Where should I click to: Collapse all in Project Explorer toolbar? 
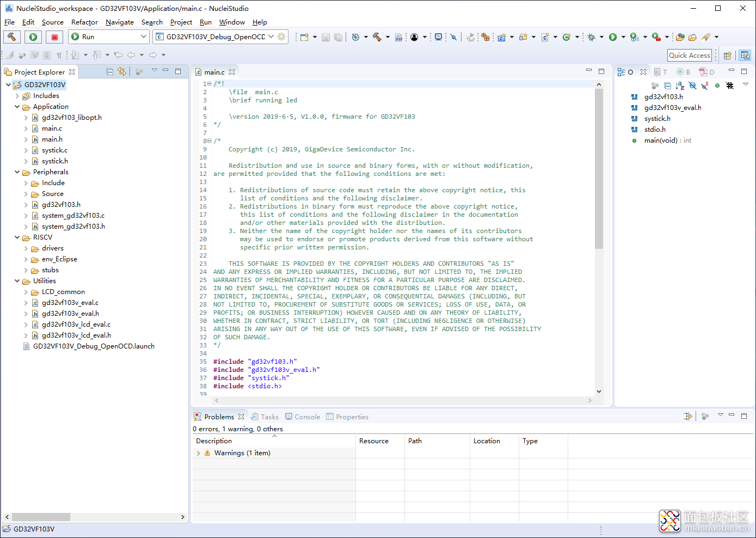pyautogui.click(x=109, y=71)
